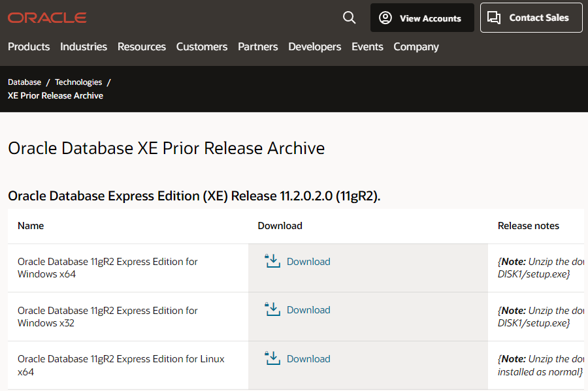This screenshot has height=391, width=588.
Task: Open the Events menu
Action: [x=367, y=47]
